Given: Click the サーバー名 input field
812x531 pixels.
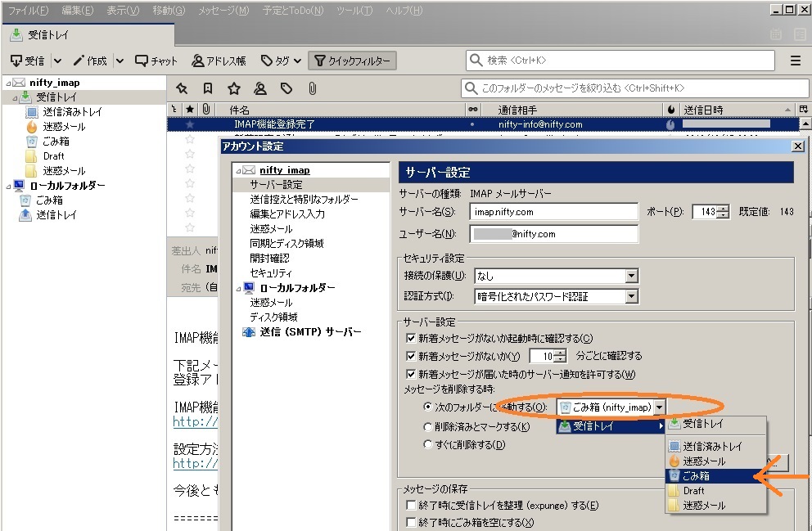Looking at the screenshot, I should tap(555, 212).
